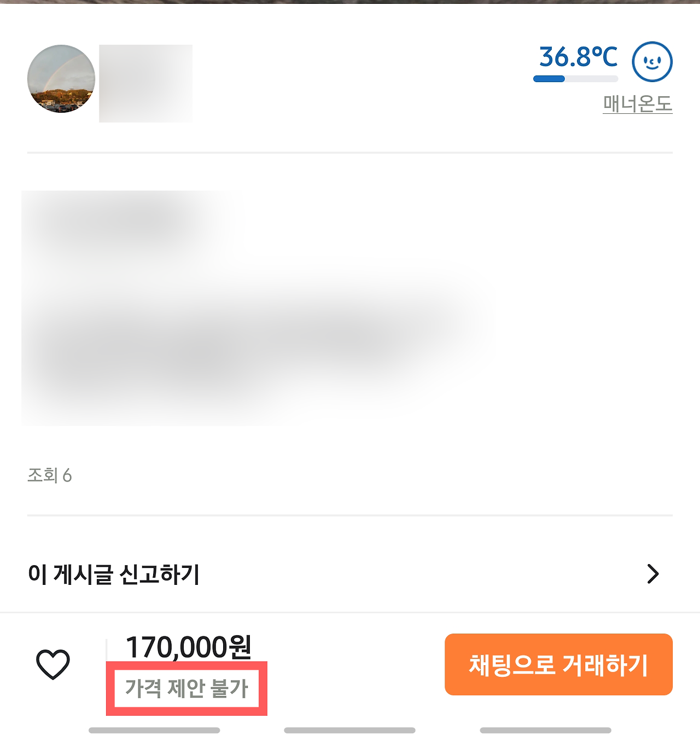Screen dimensions: 700x743
Task: Click the smiley face manner icon
Action: (652, 62)
